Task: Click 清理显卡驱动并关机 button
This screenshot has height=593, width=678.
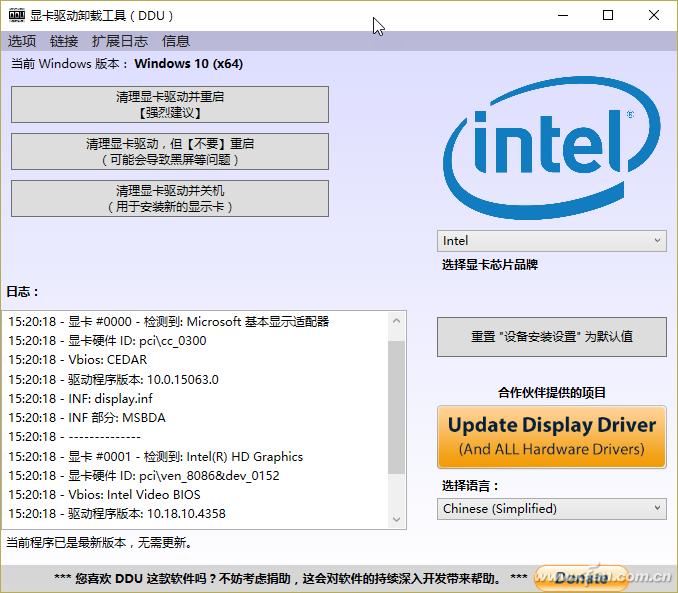Action: [170, 199]
